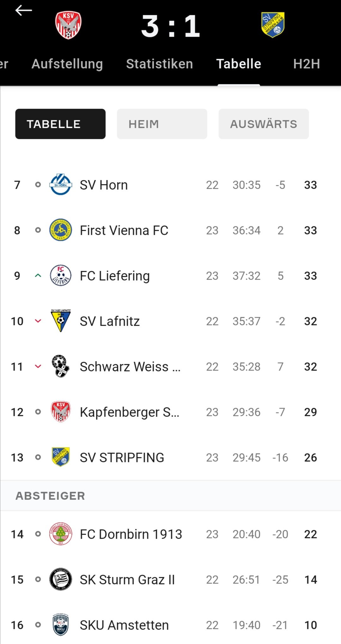Switch table to AUSWÄRTS view
Image resolution: width=341 pixels, height=644 pixels.
coord(264,124)
